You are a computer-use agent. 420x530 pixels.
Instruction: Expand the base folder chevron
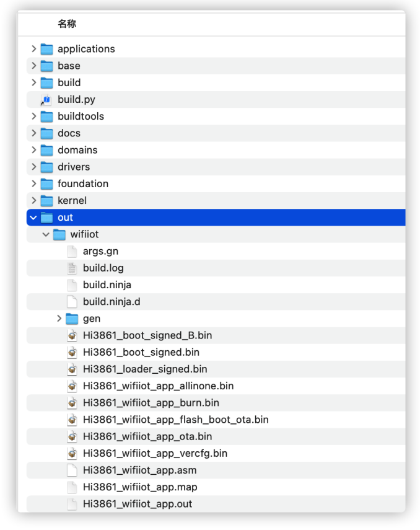click(34, 66)
